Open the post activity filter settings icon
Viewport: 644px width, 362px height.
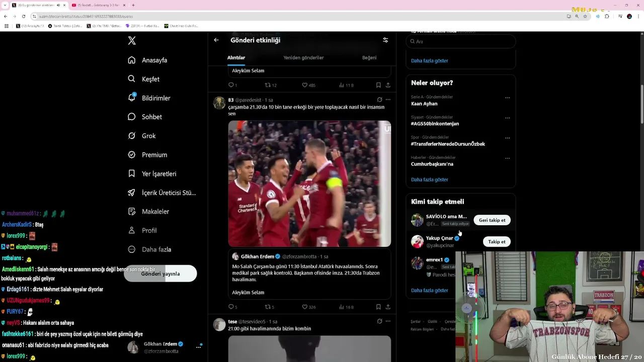tap(385, 40)
